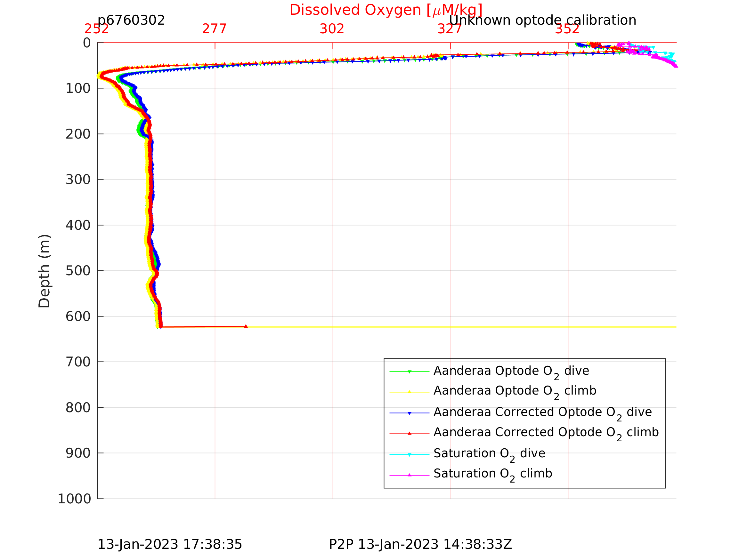Click the blue legend line marker sample

(409, 413)
